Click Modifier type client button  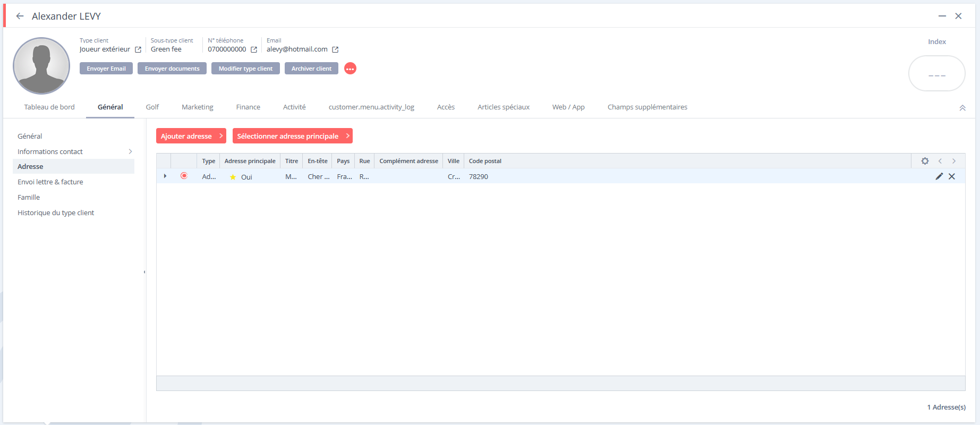click(x=245, y=69)
